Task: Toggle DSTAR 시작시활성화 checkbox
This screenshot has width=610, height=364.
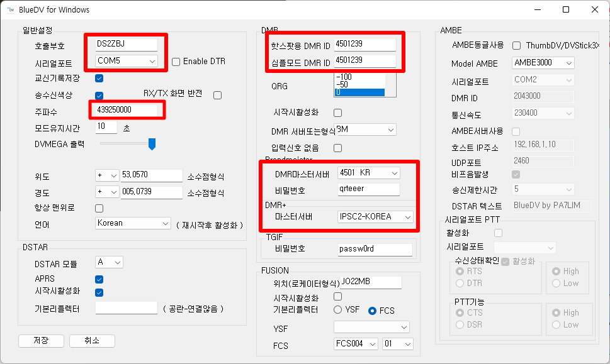Action: point(99,292)
